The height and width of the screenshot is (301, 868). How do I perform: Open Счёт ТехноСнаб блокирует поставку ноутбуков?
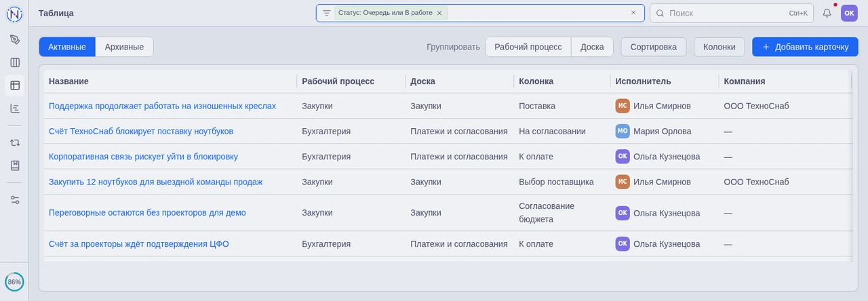pos(141,131)
